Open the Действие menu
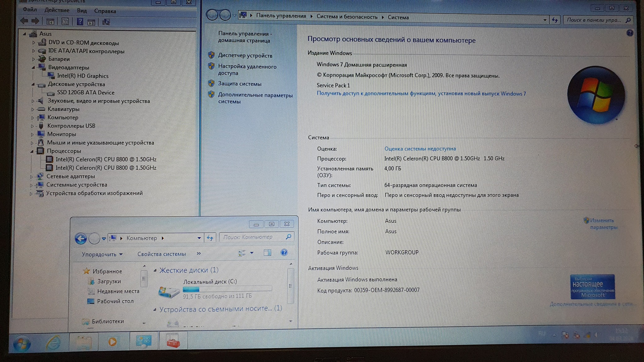This screenshot has width=644, height=362. pos(57,10)
